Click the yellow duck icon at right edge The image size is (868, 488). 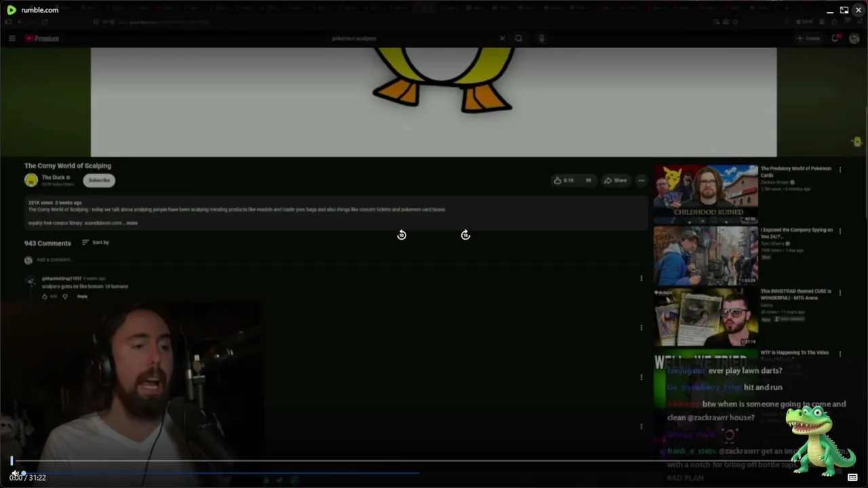(857, 141)
